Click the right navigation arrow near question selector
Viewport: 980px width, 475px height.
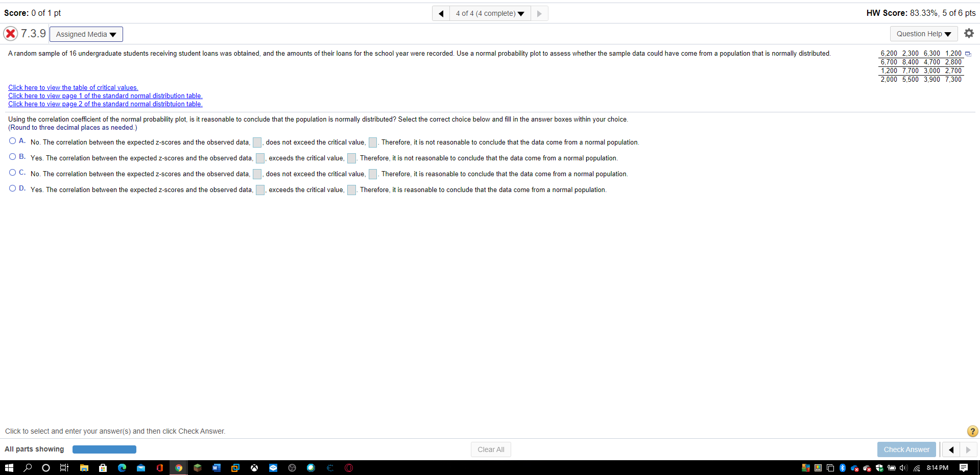point(539,13)
